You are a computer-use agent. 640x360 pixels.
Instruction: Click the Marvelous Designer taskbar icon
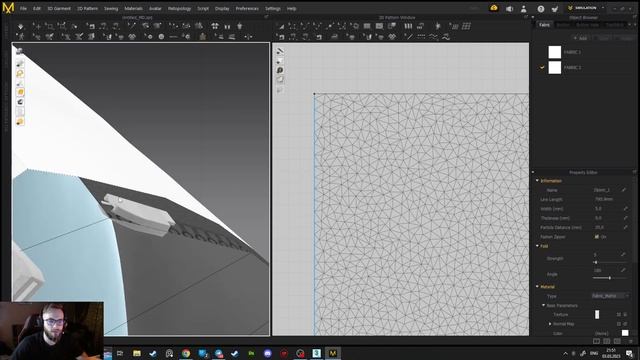[333, 353]
